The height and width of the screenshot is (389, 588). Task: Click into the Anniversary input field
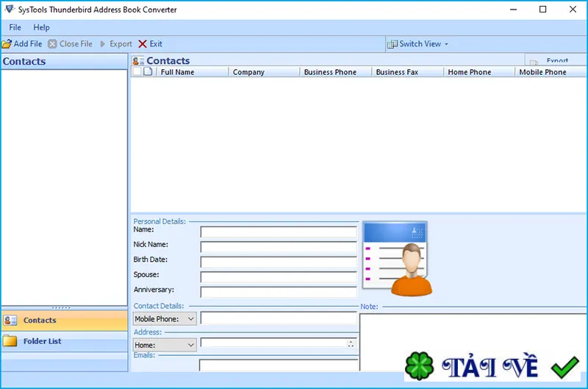point(279,292)
